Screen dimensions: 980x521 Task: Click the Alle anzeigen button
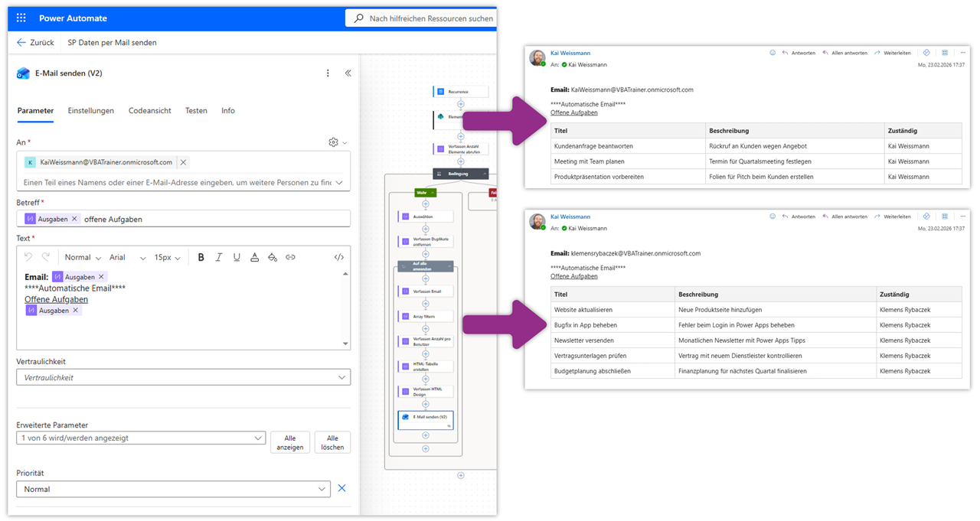pyautogui.click(x=290, y=442)
